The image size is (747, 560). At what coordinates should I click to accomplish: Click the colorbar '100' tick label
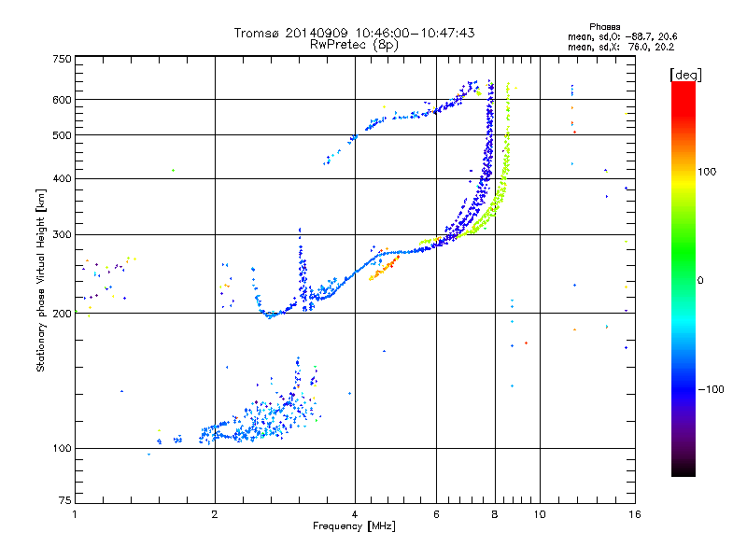click(707, 172)
